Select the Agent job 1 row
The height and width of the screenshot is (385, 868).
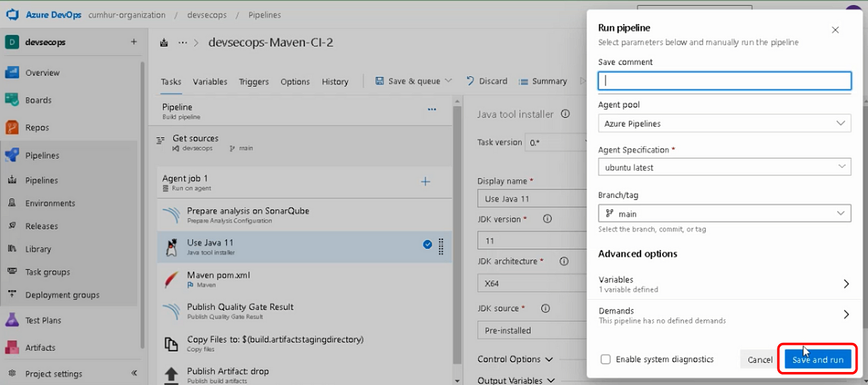coord(304,182)
